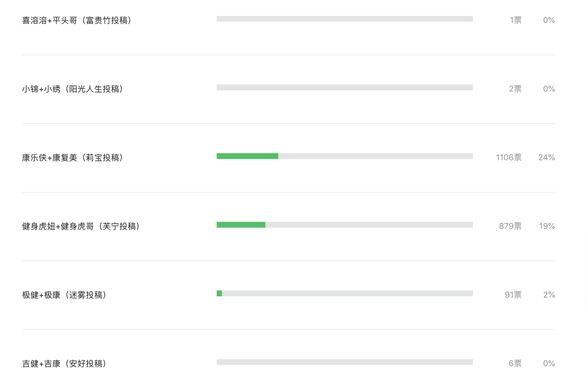Click the 6票 vote count

click(x=515, y=364)
